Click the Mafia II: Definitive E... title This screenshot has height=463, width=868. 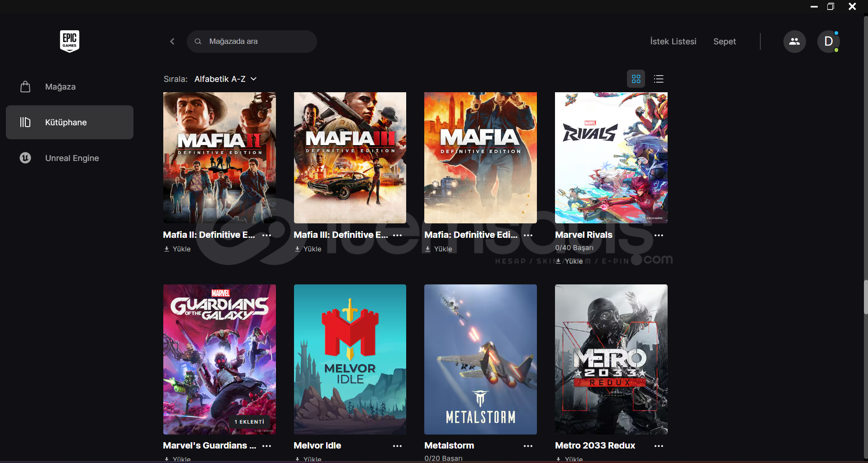click(x=209, y=235)
